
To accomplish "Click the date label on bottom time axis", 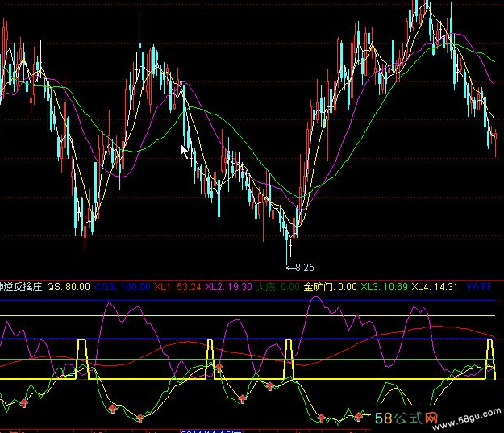I will pos(202,430).
